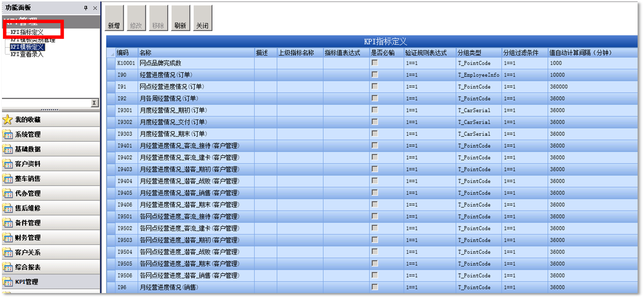Screen dimensions: 644x298
Task: Open KPI指标定义 in the tree
Action: (x=27, y=32)
